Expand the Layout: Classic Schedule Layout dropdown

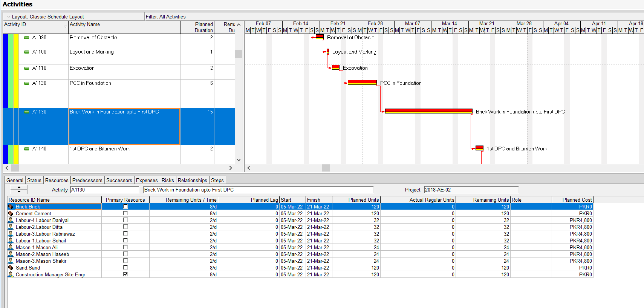pos(9,17)
